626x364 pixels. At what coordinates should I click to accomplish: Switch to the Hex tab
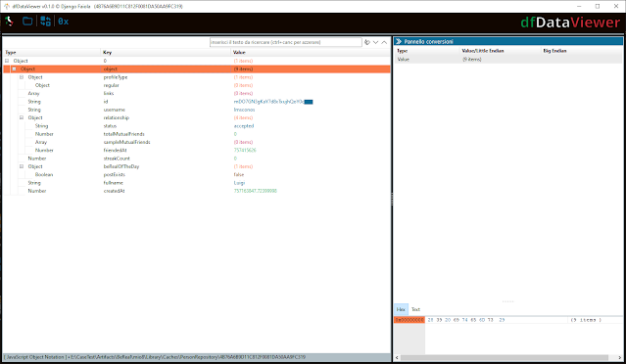coord(401,309)
